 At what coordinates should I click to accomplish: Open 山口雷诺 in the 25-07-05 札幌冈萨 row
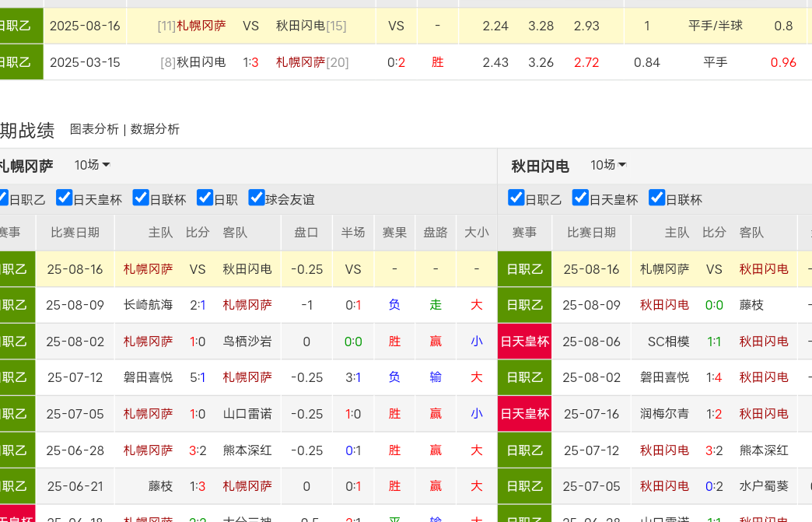pyautogui.click(x=247, y=414)
